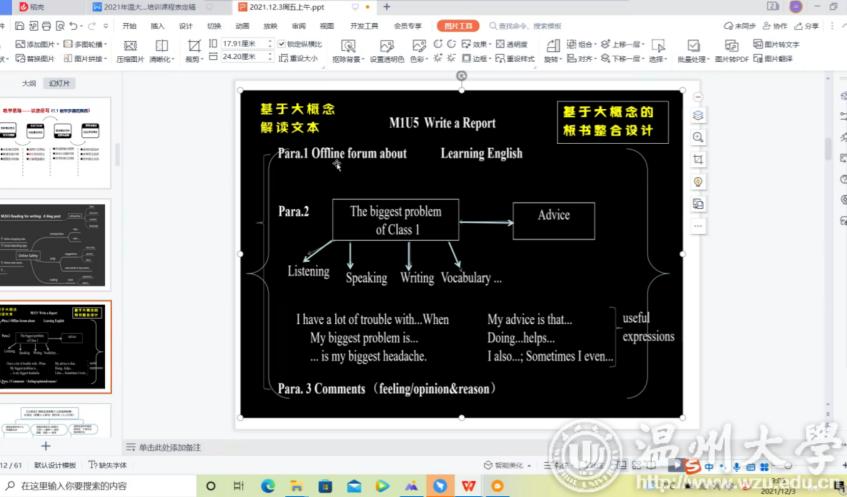Click notes area 单击此处添加备注
This screenshot has height=497, width=847.
[x=170, y=447]
